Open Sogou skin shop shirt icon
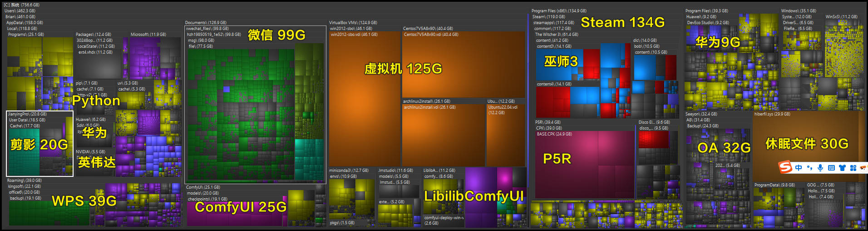Viewport: 868px width, 231px height. tap(842, 168)
